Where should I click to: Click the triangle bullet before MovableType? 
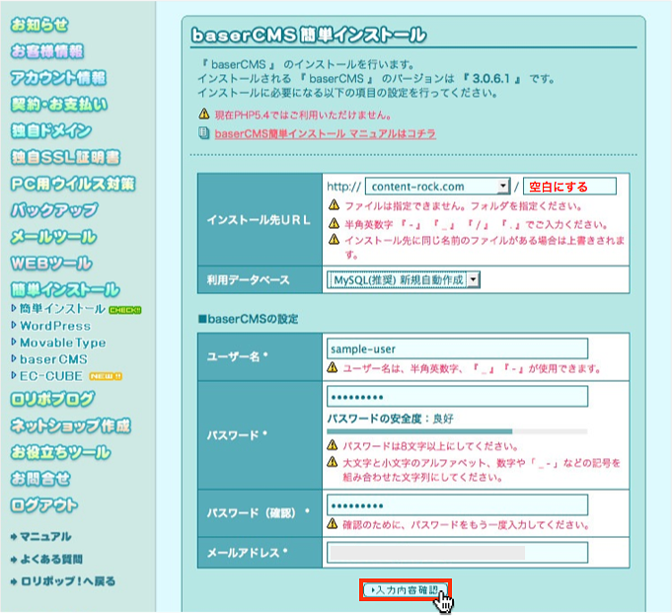14,343
